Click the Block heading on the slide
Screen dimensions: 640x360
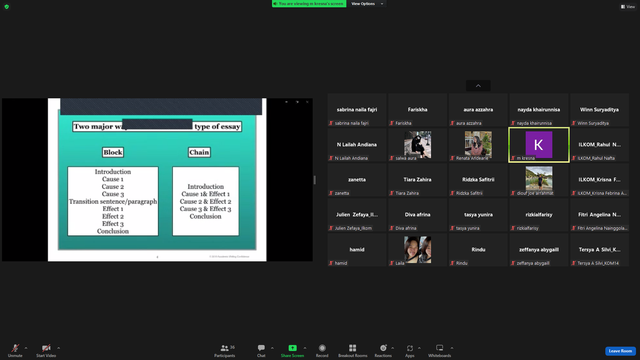point(113,152)
